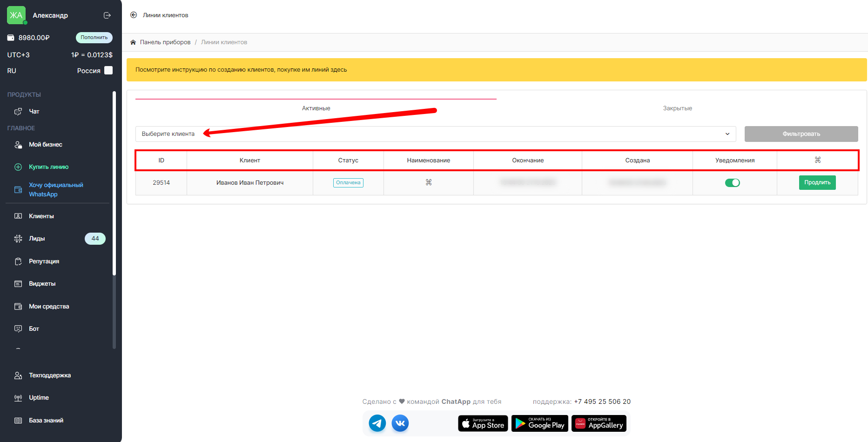The image size is (868, 442).
Task: Open the AppGallery download badge
Action: pos(599,423)
